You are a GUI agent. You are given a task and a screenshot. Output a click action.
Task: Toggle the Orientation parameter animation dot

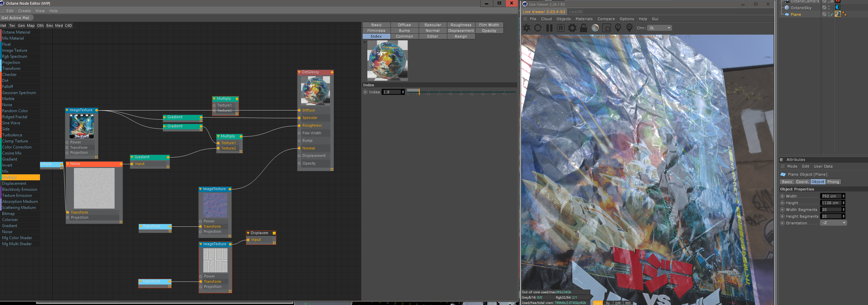(x=782, y=223)
